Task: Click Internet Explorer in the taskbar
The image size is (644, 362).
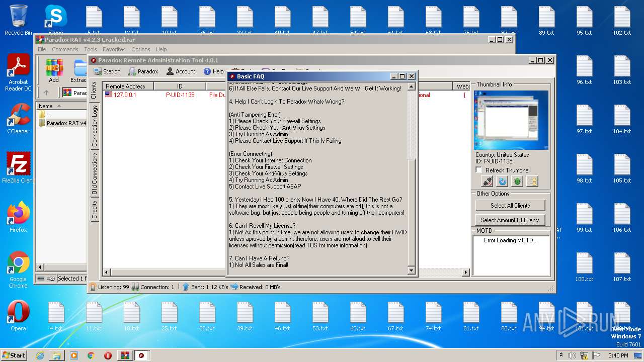Action: pos(40,355)
